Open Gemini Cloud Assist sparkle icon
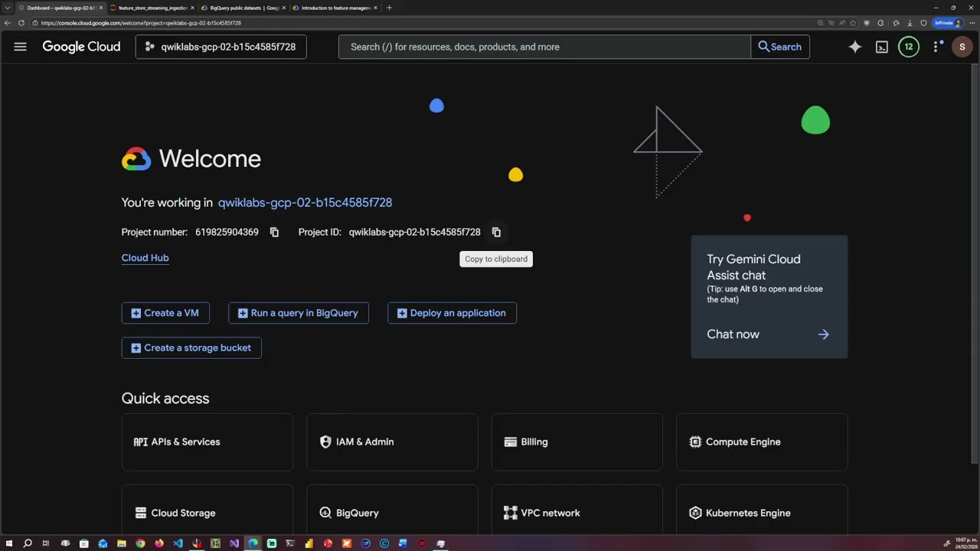The height and width of the screenshot is (551, 980). pyautogui.click(x=855, y=47)
